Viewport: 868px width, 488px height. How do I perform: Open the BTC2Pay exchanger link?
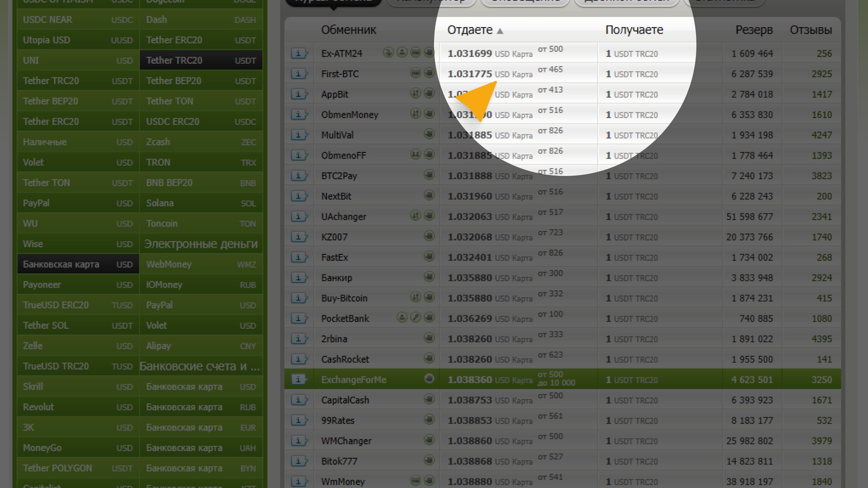click(339, 176)
